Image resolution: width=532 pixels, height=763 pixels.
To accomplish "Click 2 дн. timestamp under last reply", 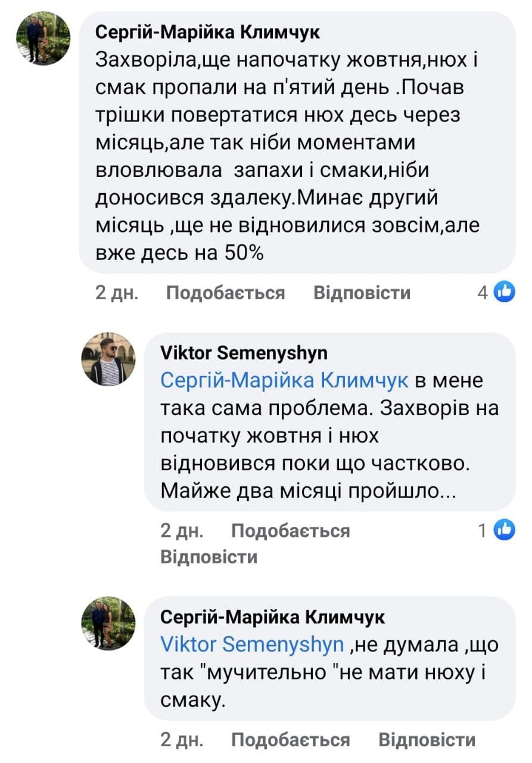I will 182,740.
